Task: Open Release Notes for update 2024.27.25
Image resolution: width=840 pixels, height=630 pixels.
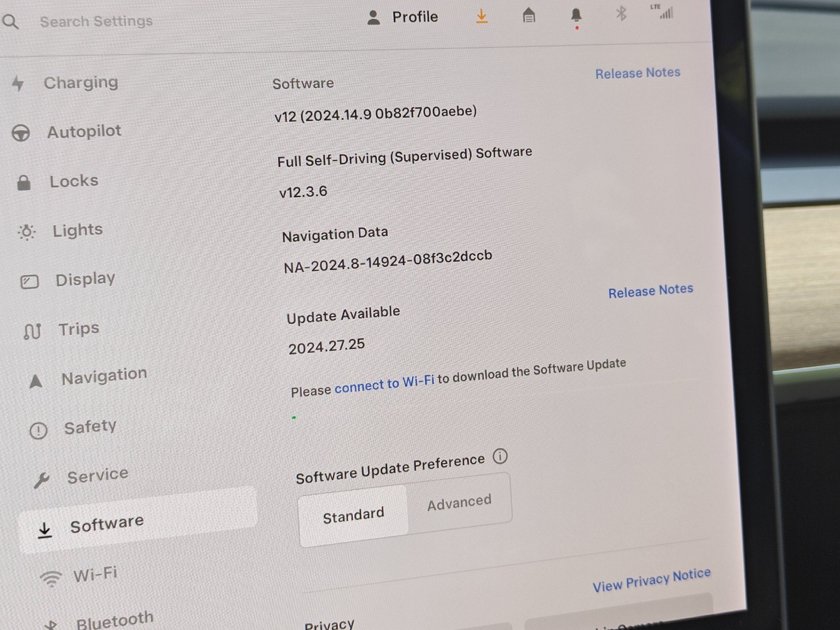Action: pos(651,291)
